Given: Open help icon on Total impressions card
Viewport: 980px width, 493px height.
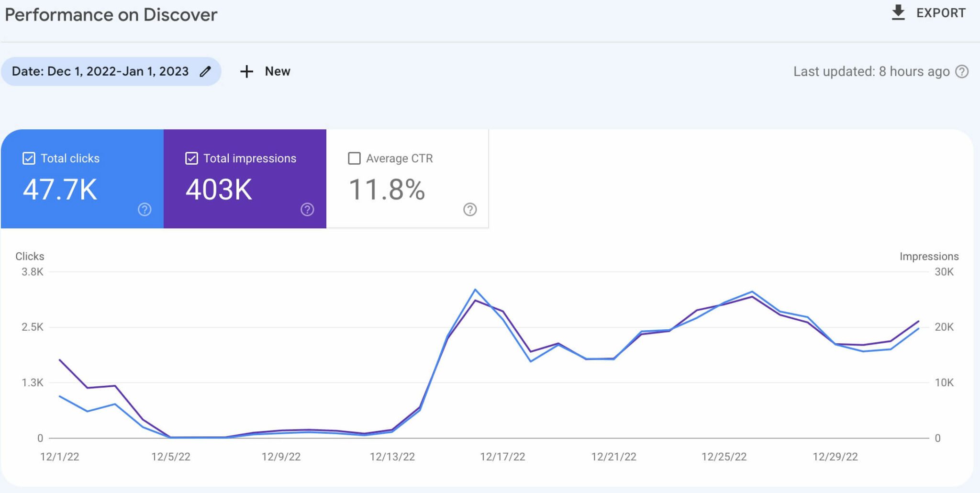Looking at the screenshot, I should point(307,209).
